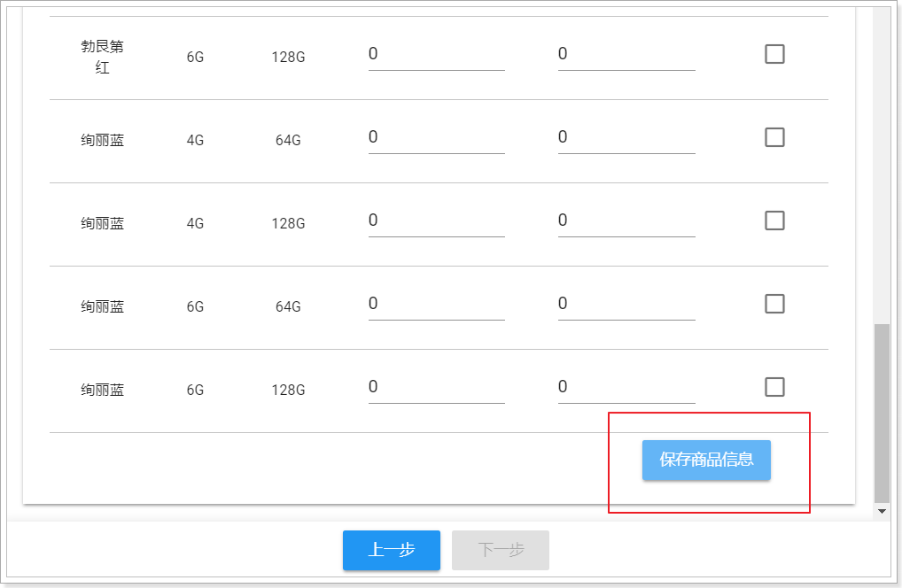This screenshot has height=588, width=902.
Task: Activate left input of 绚丽蓝 6G 128G row
Action: coord(436,388)
